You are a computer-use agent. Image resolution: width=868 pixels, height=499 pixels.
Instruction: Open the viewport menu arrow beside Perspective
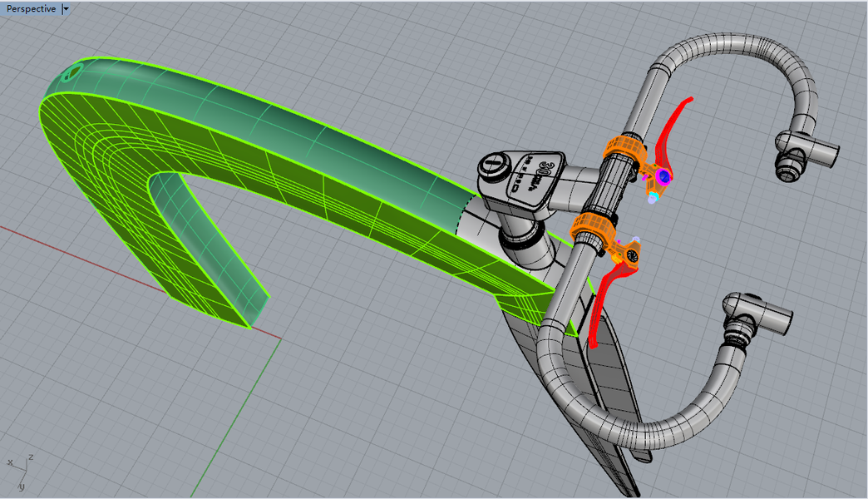66,9
